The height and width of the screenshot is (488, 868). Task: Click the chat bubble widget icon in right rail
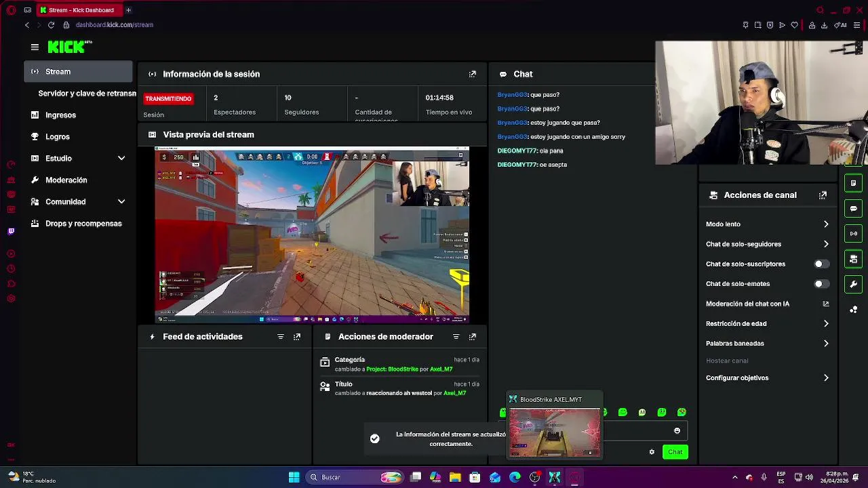pyautogui.click(x=854, y=208)
